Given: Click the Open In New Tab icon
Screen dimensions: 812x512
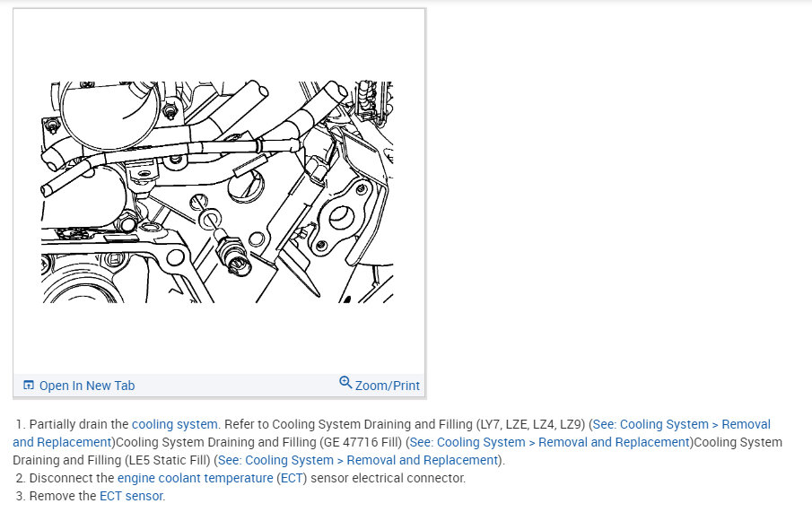Looking at the screenshot, I should coord(29,386).
